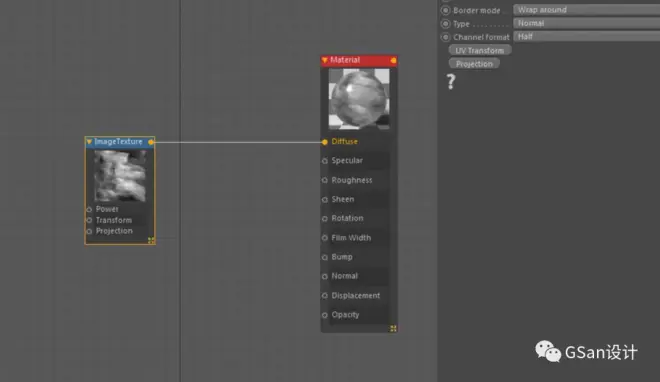Toggle the Channel format radio circle

coord(445,37)
